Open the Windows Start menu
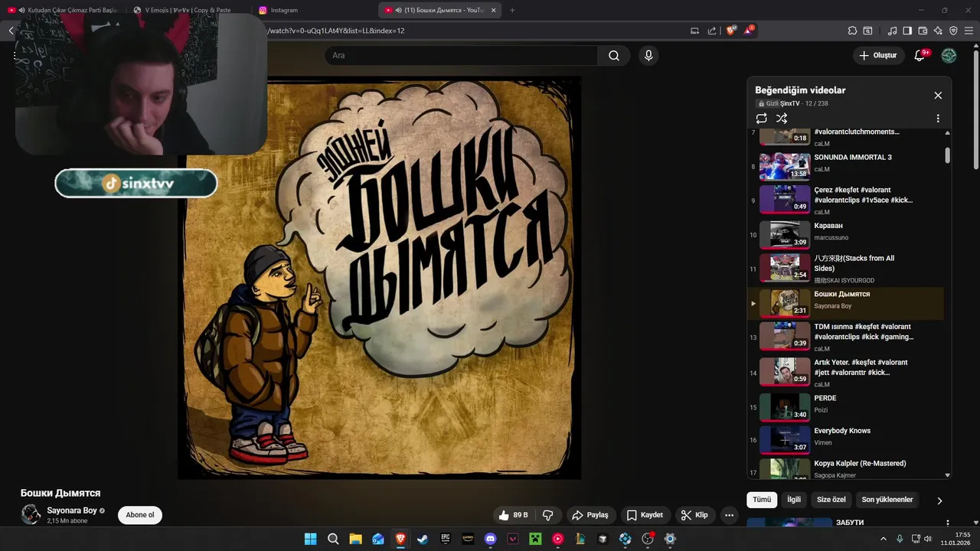The height and width of the screenshot is (551, 980). [310, 539]
